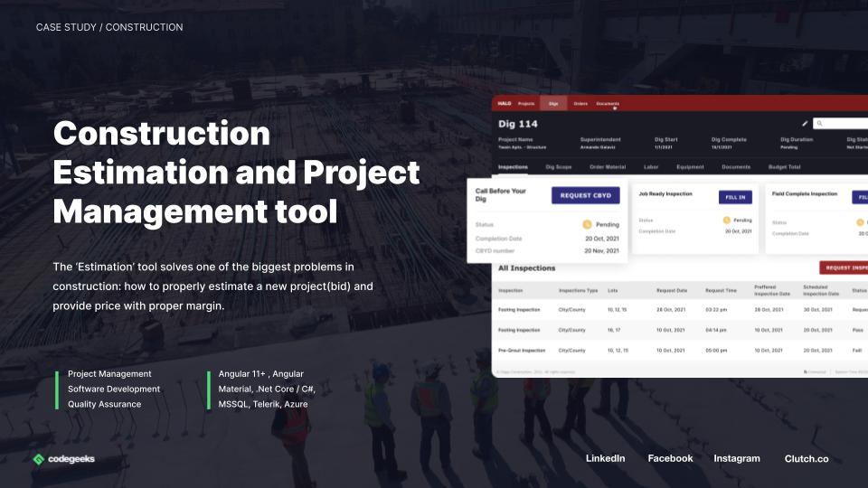Click the Pre-Grout Inspection row

680,351
